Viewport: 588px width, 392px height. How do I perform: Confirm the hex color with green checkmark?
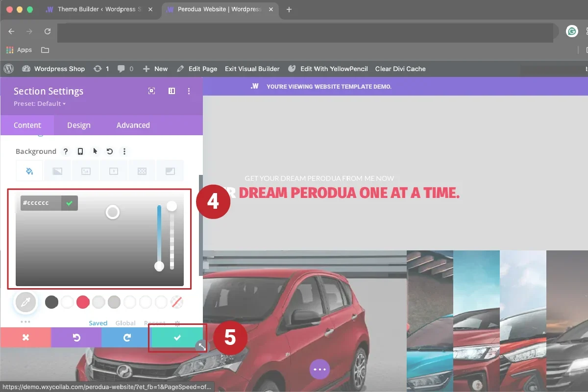coord(70,203)
